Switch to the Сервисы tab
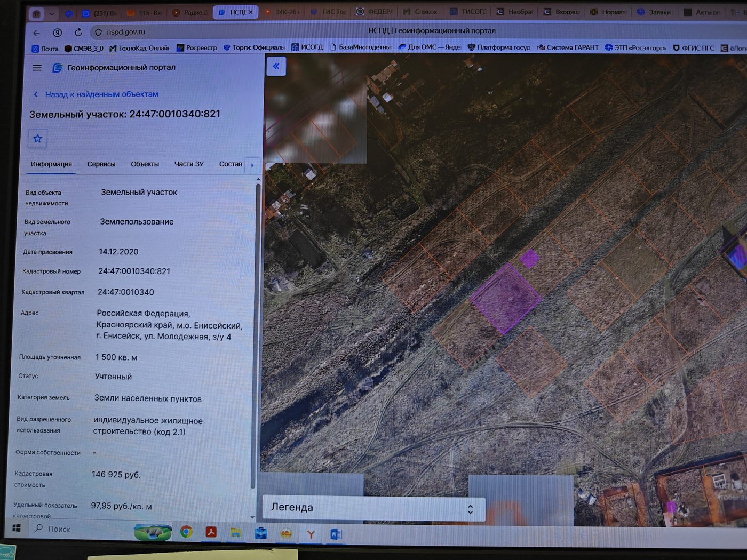 pyautogui.click(x=101, y=164)
